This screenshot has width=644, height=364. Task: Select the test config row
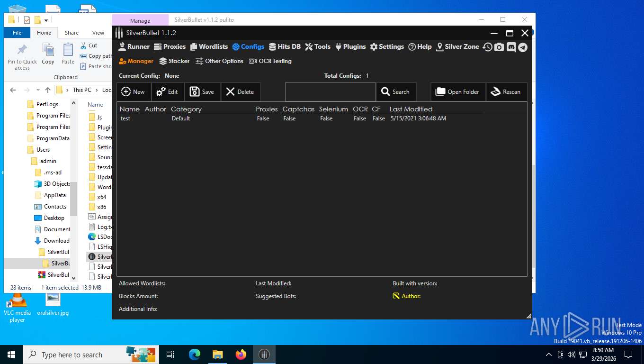pyautogui.click(x=300, y=118)
